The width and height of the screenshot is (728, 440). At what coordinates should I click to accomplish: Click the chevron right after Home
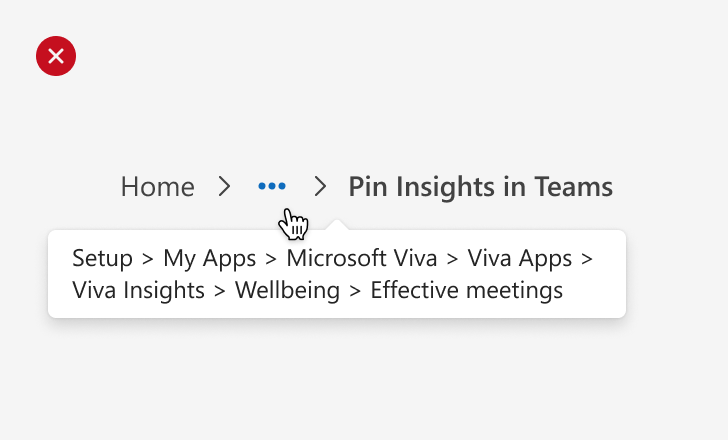point(225,187)
